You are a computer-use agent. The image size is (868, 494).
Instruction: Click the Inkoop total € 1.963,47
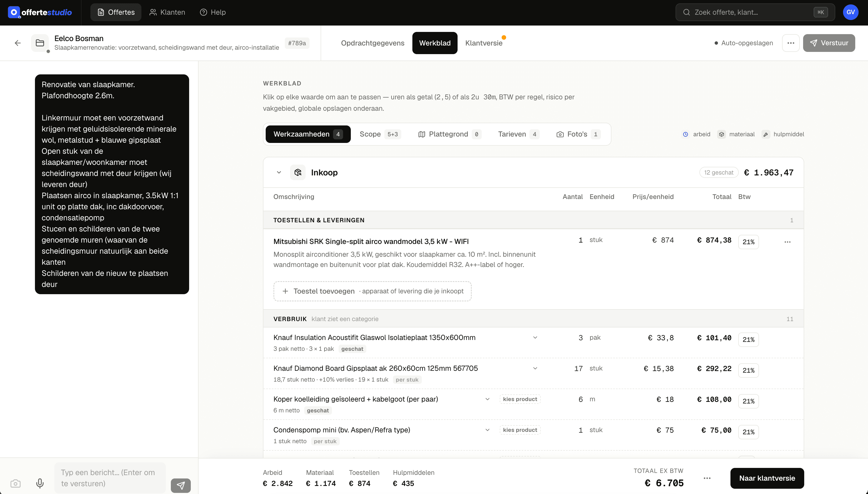(x=768, y=172)
